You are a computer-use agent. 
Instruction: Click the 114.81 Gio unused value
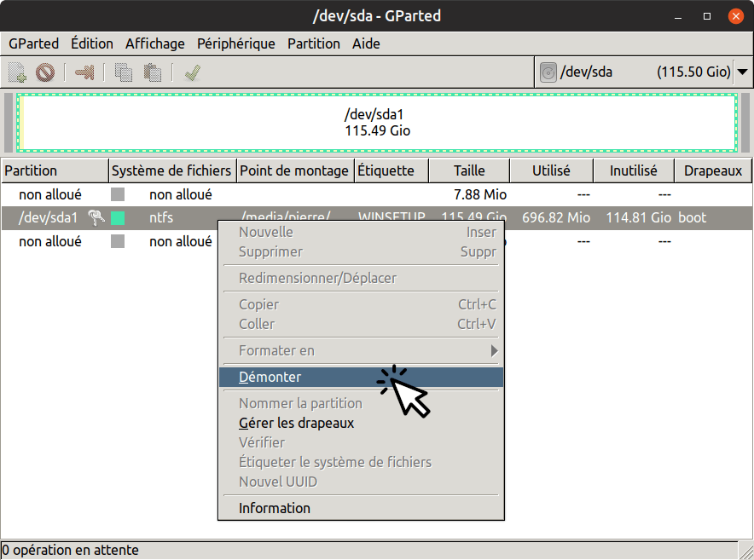point(638,217)
